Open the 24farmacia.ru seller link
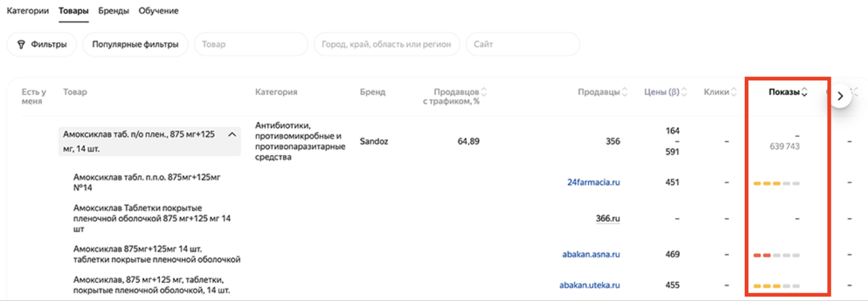 (x=594, y=182)
